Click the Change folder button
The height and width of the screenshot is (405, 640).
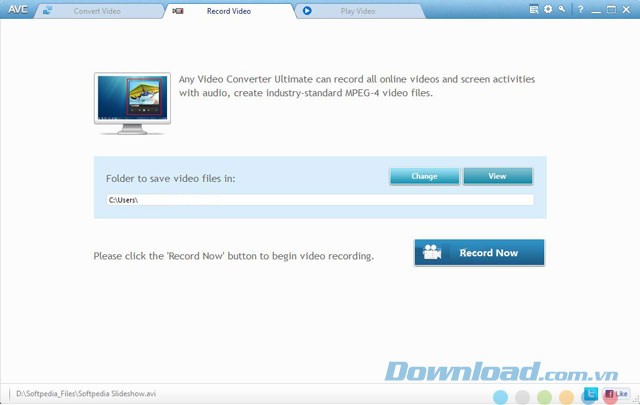pyautogui.click(x=424, y=176)
